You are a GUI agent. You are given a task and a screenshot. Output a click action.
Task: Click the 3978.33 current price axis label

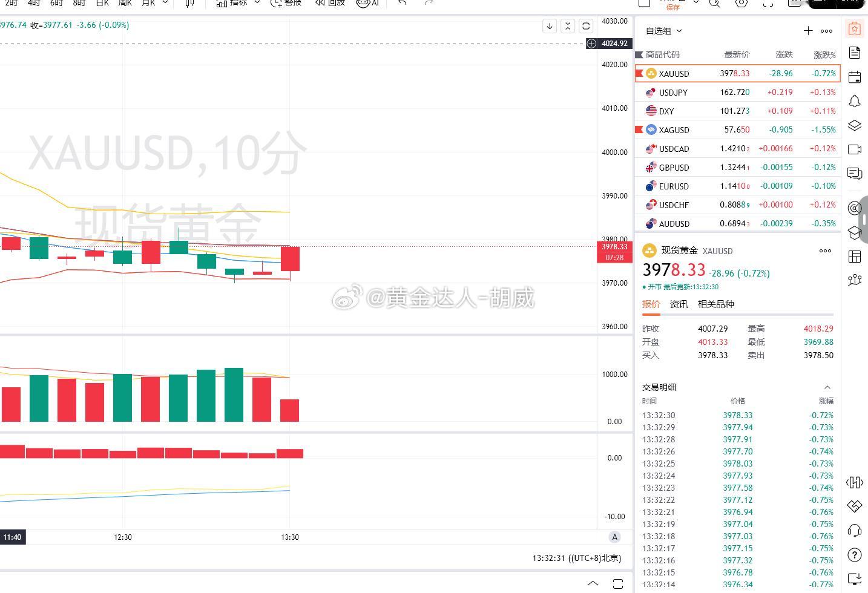pos(614,247)
